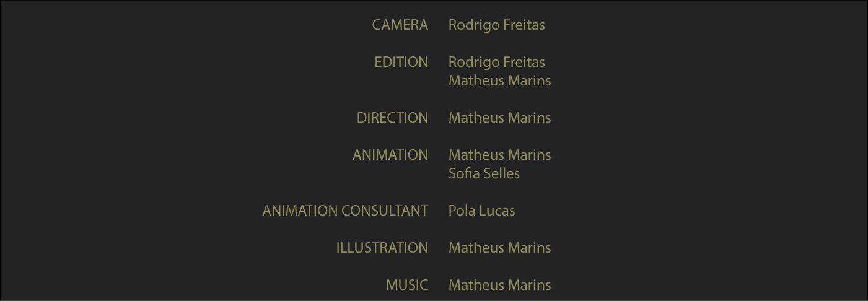Screen dimensions: 868x301
Task: Click the name Sofia Selles
Action: pyautogui.click(x=484, y=174)
